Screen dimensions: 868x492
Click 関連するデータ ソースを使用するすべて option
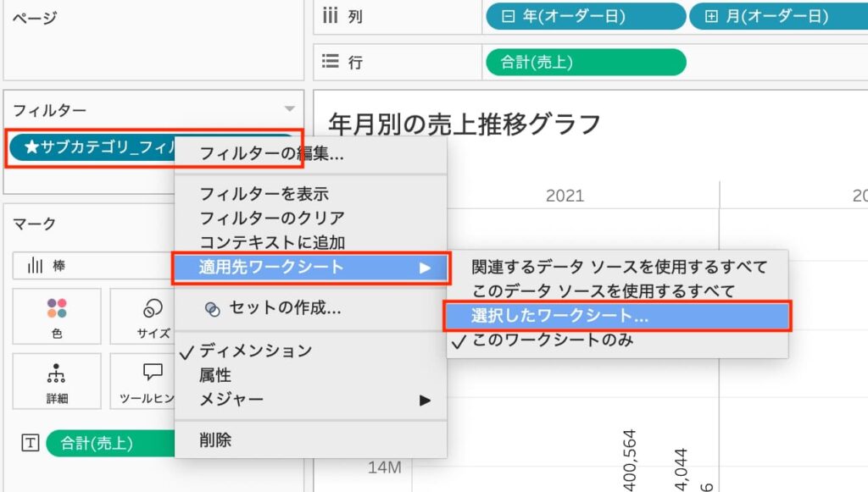(619, 267)
